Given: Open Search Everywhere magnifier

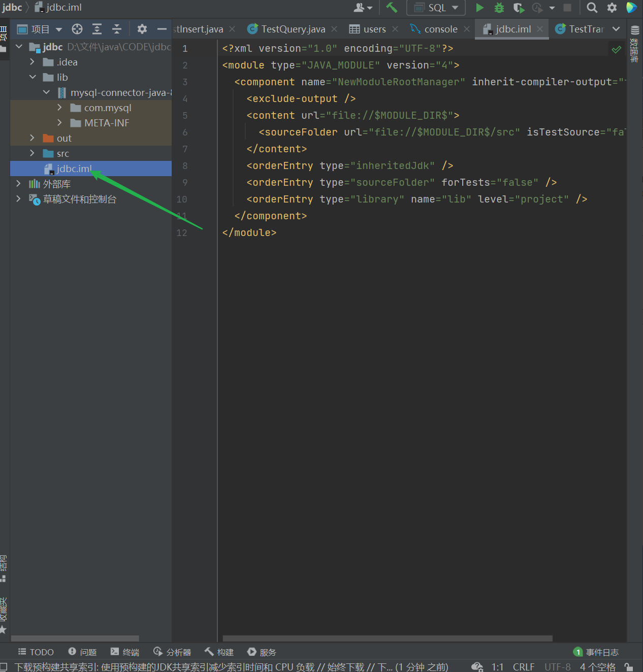Looking at the screenshot, I should [x=592, y=8].
